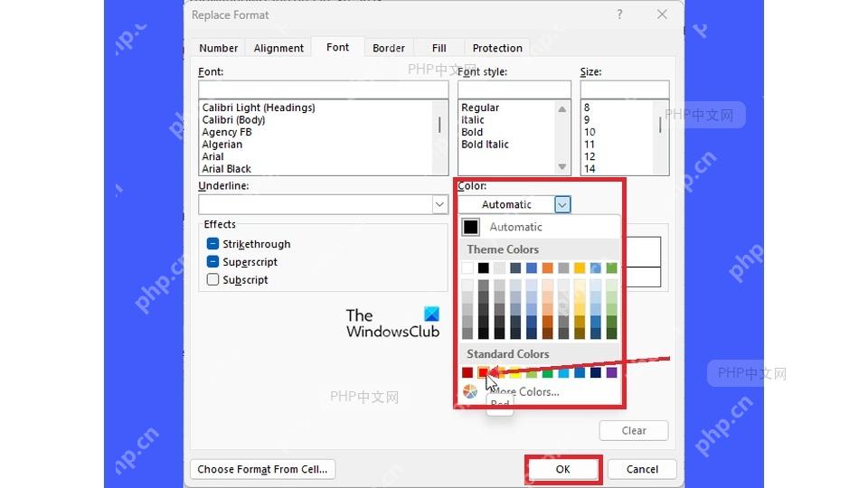
Task: Choose Bold font style
Action: click(x=472, y=132)
